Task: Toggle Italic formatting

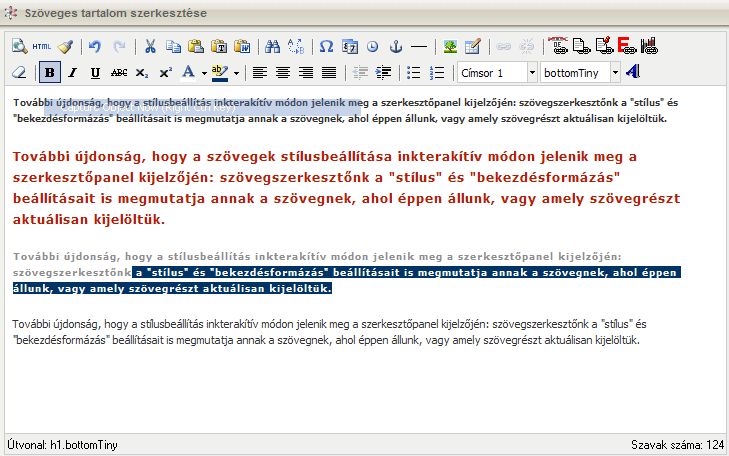Action: (x=73, y=73)
